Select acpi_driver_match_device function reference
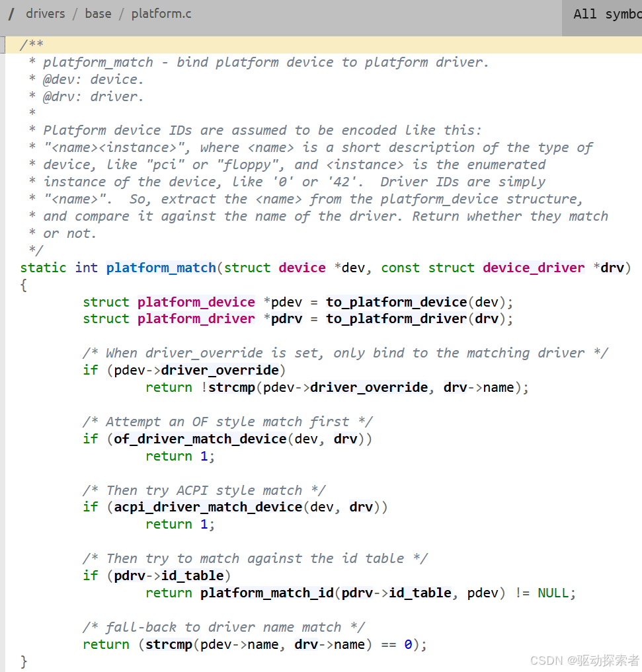 pyautogui.click(x=207, y=507)
